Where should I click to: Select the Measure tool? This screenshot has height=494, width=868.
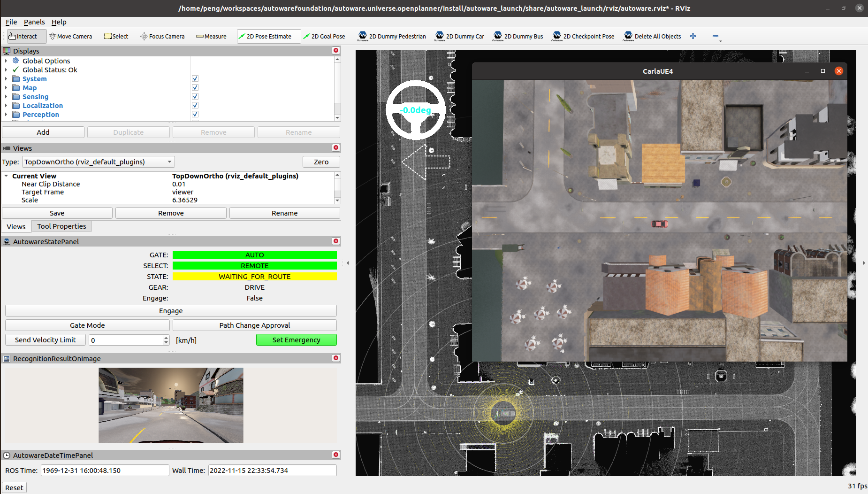[x=211, y=36]
